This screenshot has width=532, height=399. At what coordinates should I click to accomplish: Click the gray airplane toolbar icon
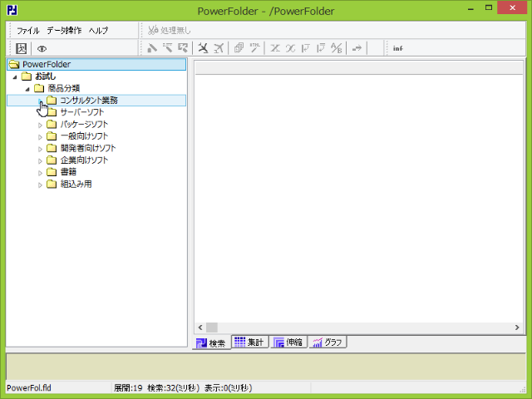(x=219, y=48)
